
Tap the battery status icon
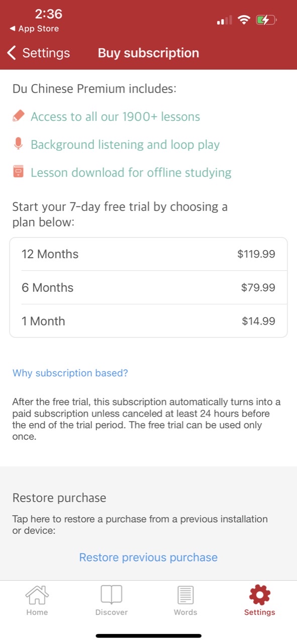click(266, 20)
